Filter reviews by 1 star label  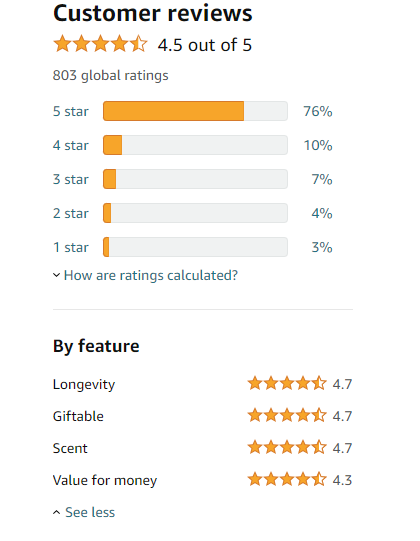[x=71, y=247]
